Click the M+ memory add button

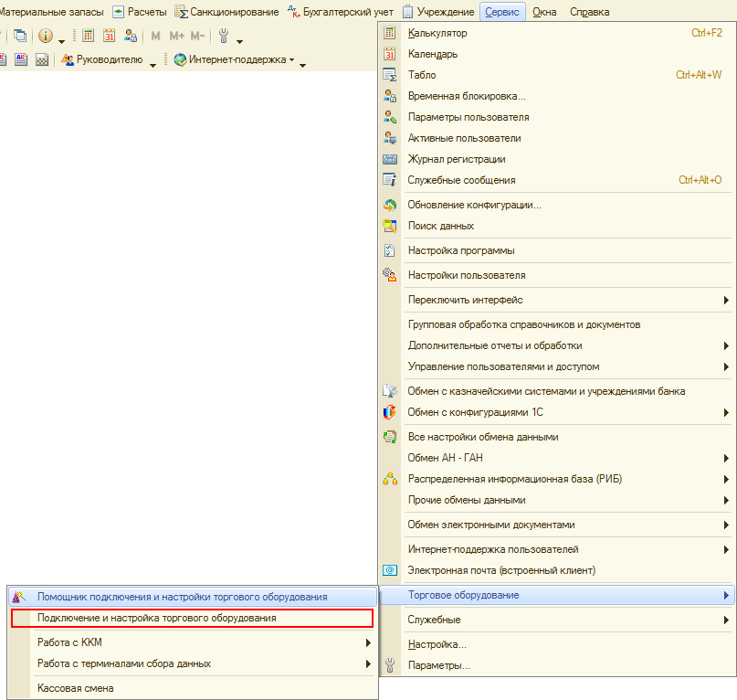click(x=176, y=37)
